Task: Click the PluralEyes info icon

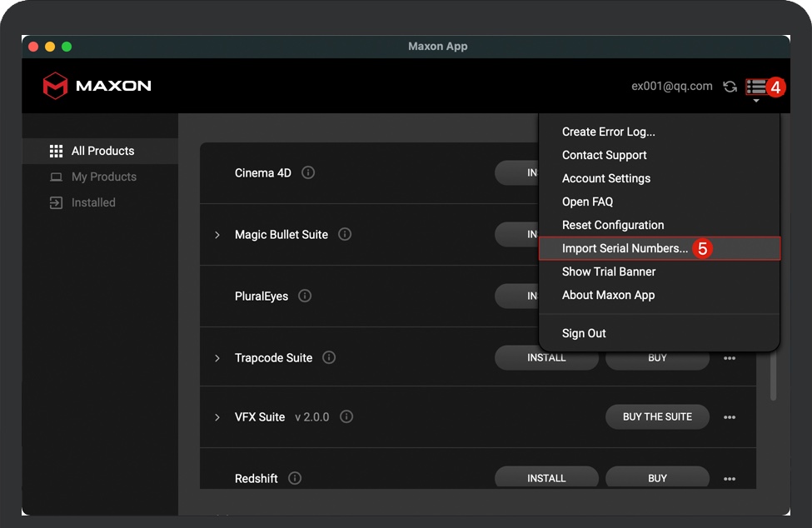Action: [305, 296]
